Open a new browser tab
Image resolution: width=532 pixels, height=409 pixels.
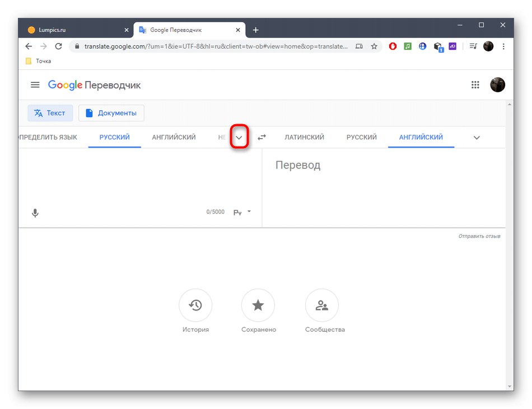click(x=255, y=30)
